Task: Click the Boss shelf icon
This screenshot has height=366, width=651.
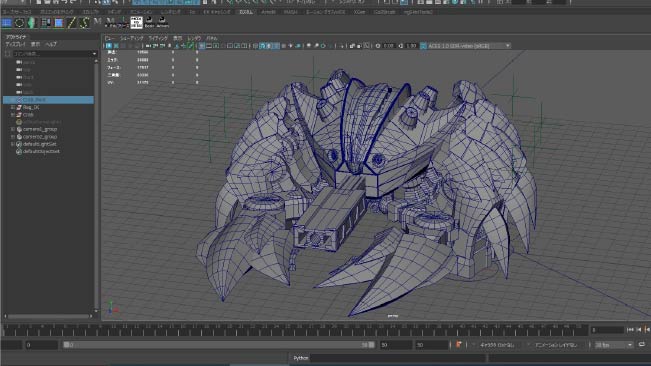Action: click(x=149, y=22)
